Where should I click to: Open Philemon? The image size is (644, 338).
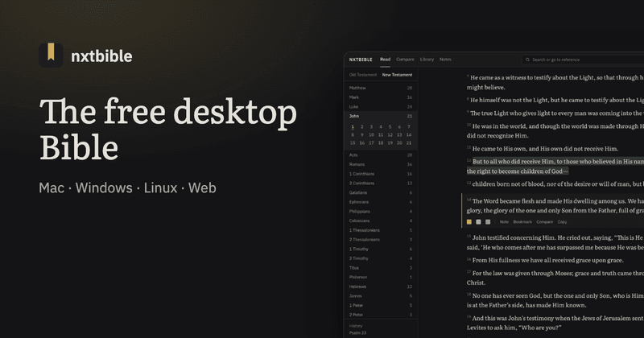pyautogui.click(x=380, y=277)
